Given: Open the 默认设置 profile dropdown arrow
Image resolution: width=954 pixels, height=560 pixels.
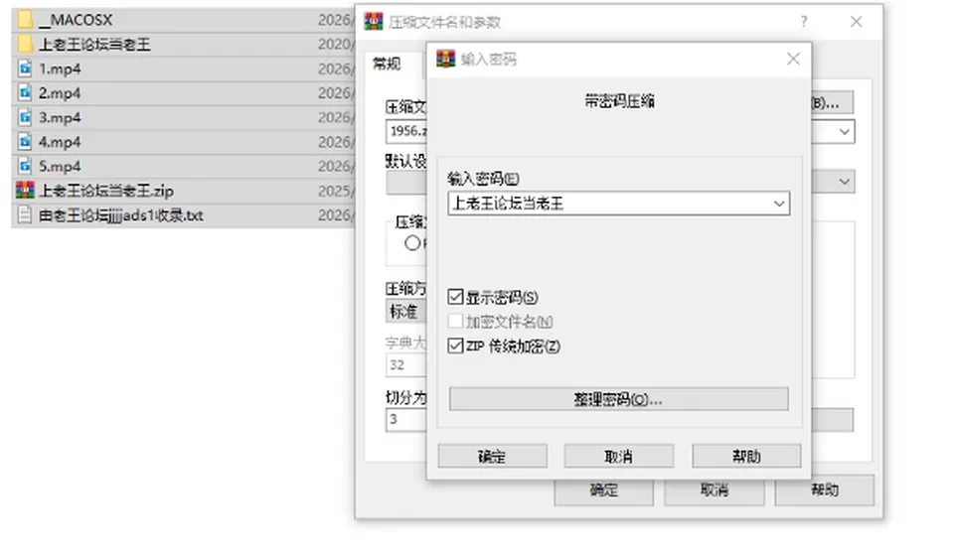Looking at the screenshot, I should pos(845,181).
